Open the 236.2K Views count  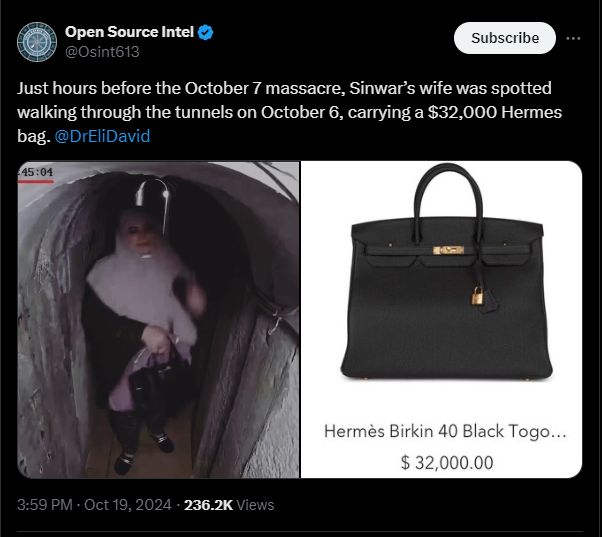(229, 505)
